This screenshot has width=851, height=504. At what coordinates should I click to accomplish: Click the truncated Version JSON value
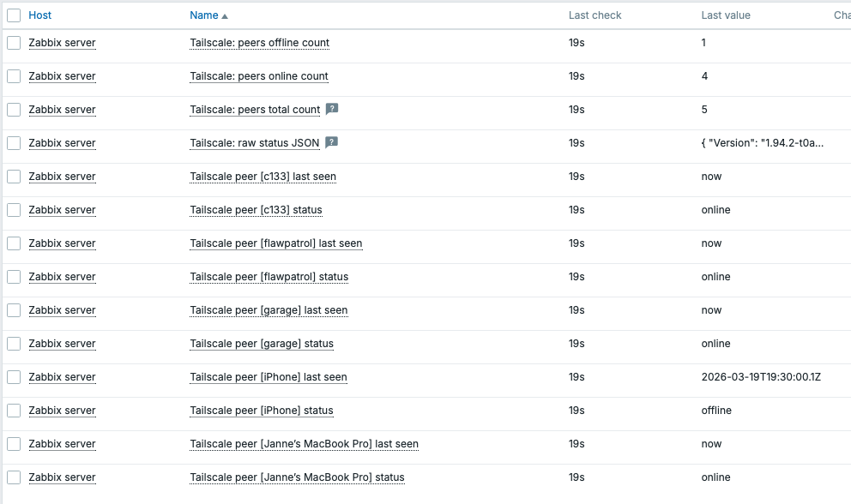(762, 143)
